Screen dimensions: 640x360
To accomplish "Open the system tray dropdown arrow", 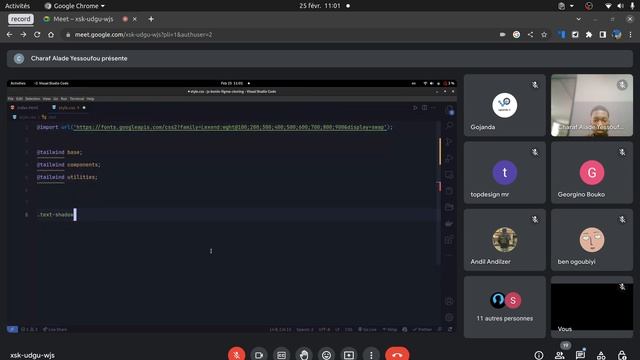I will click(x=572, y=6).
